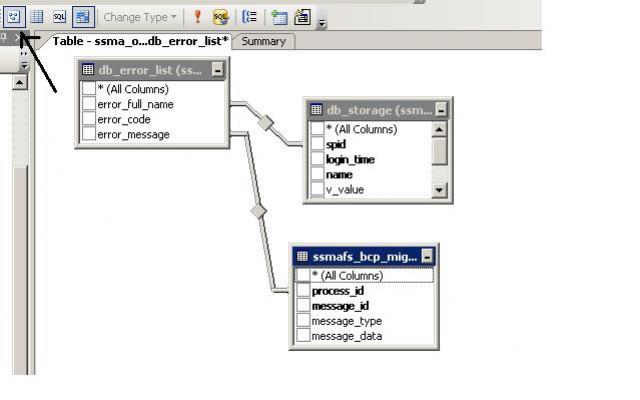
Task: Click the left panel auto-hide pin icon
Action: coord(4,37)
